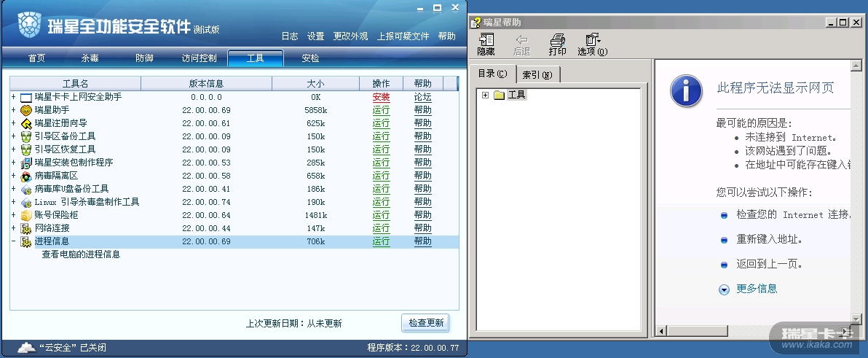Click the help page scroll-up arrow
The height and width of the screenshot is (358, 868).
856,66
